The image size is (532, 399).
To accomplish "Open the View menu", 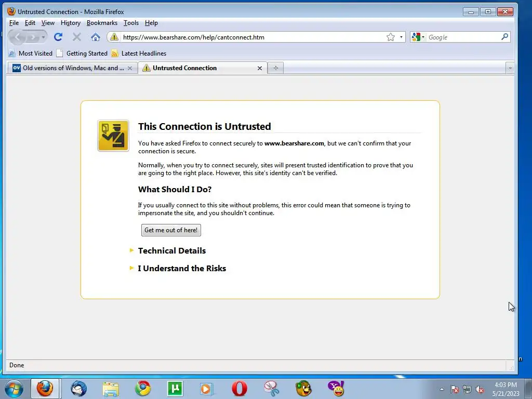I will [x=48, y=23].
